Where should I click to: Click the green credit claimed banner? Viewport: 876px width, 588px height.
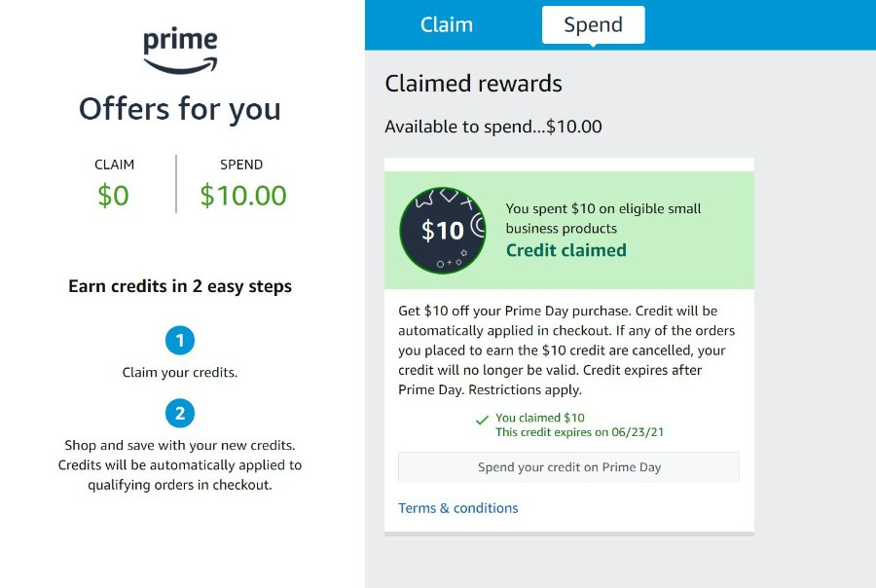click(x=569, y=231)
